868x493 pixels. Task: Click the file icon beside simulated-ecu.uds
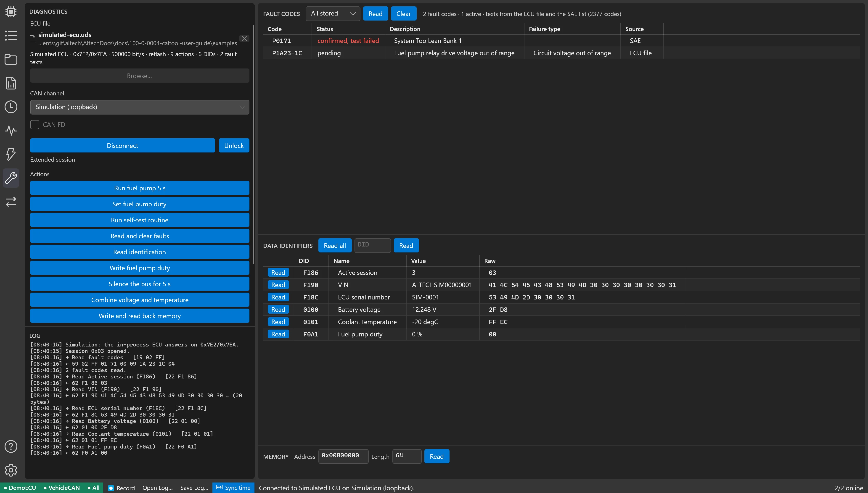click(33, 39)
